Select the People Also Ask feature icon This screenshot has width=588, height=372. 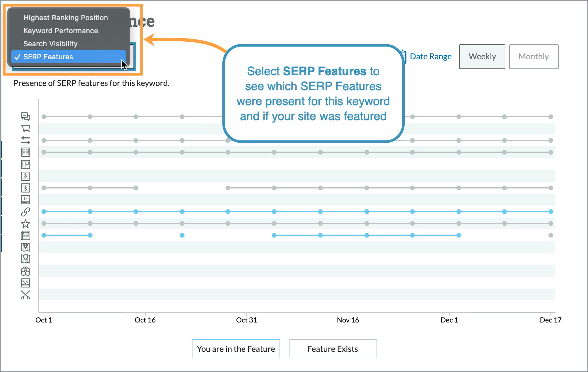[x=25, y=117]
